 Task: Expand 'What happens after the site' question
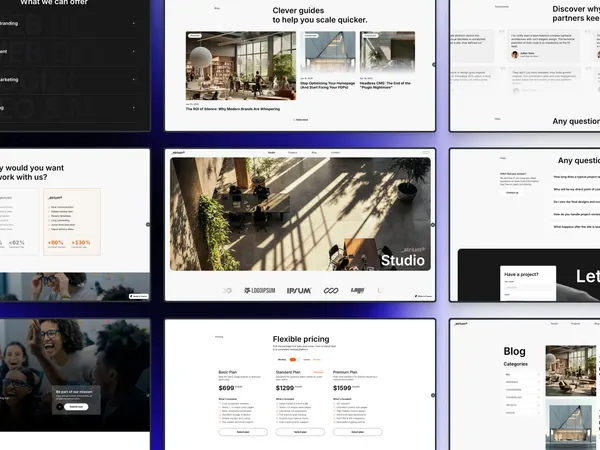(x=576, y=227)
